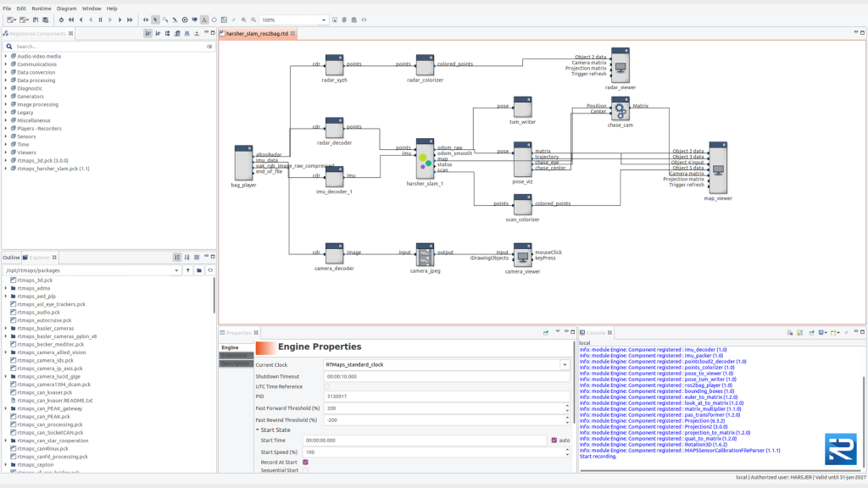Viewport: 868px width, 488px height.
Task: Select the Viewers category in component tree
Action: (x=26, y=152)
